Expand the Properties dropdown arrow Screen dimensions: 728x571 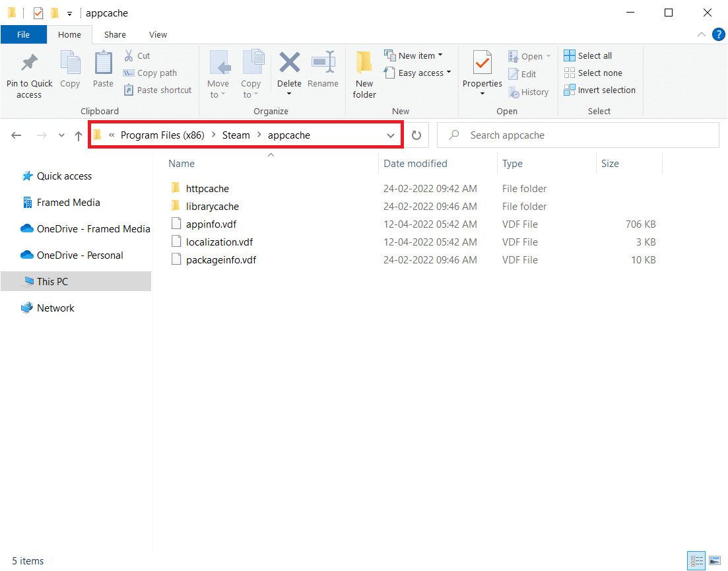point(482,94)
